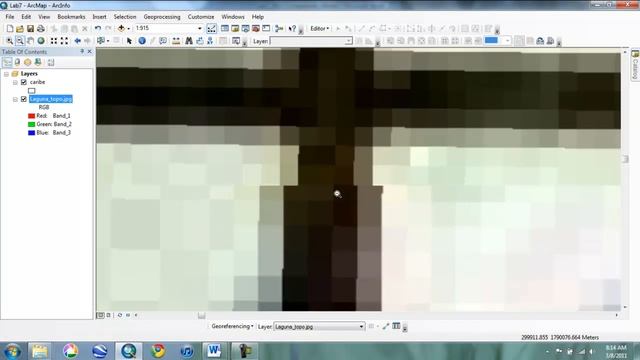Print the map

point(40,29)
